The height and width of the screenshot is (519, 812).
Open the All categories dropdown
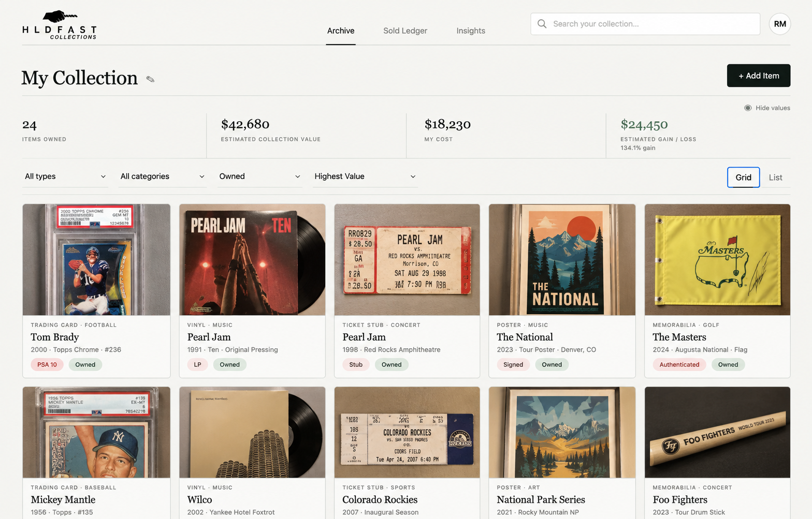click(162, 176)
